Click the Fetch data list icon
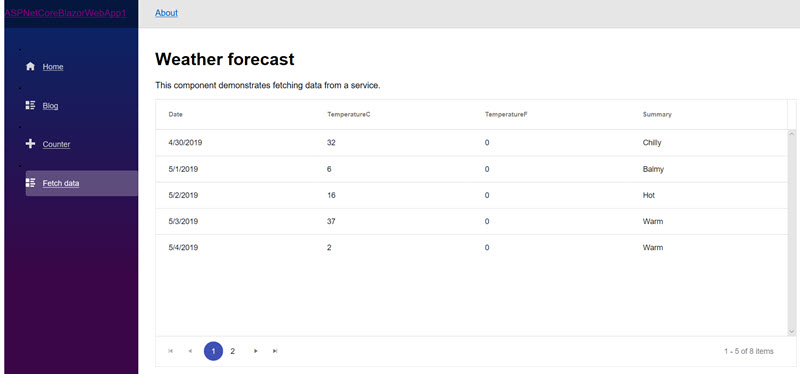The image size is (800, 374). click(x=30, y=183)
